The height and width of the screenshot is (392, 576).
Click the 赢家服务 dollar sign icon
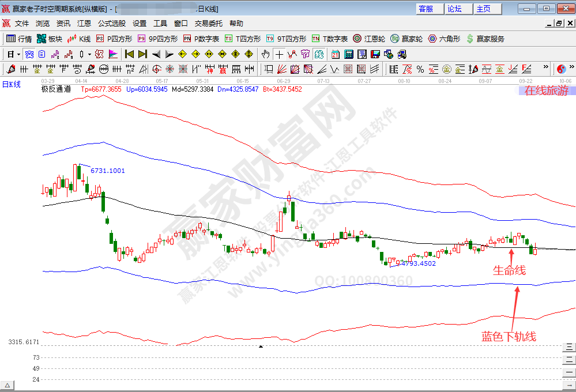point(485,39)
